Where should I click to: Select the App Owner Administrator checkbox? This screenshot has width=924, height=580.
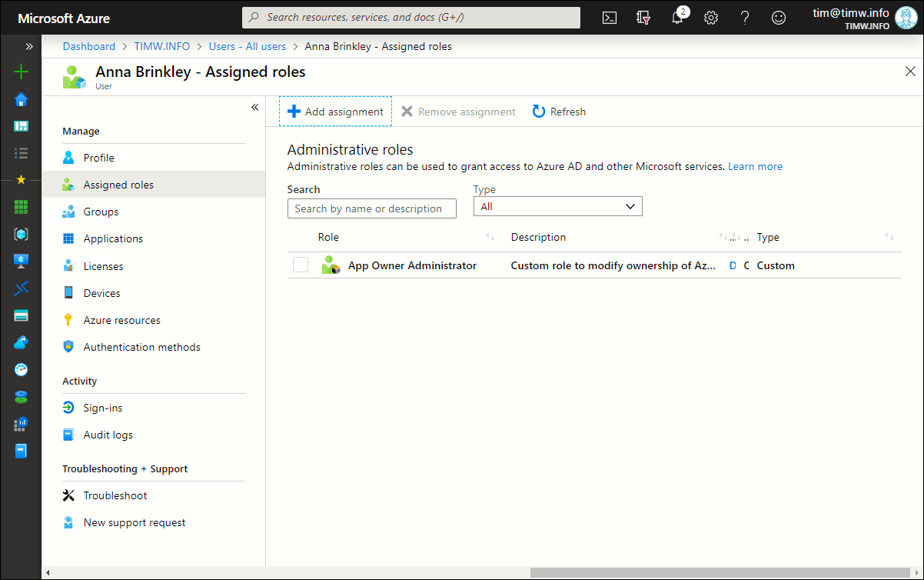[x=301, y=265]
